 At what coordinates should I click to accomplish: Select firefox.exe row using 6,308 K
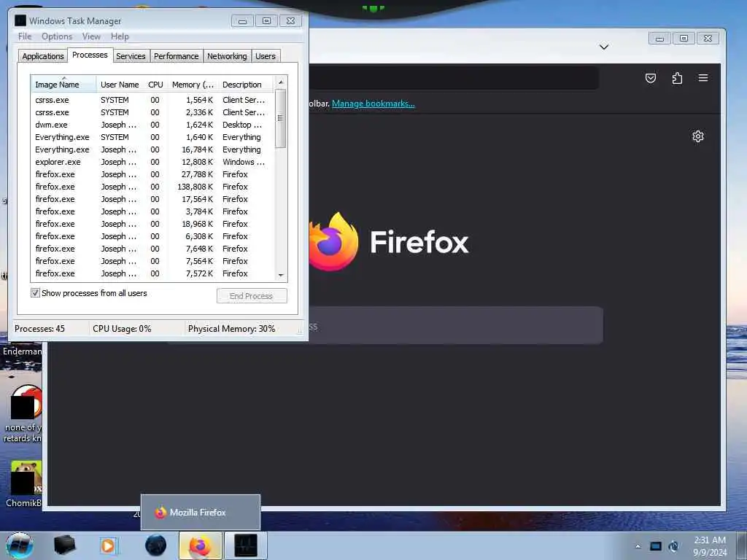pos(152,236)
